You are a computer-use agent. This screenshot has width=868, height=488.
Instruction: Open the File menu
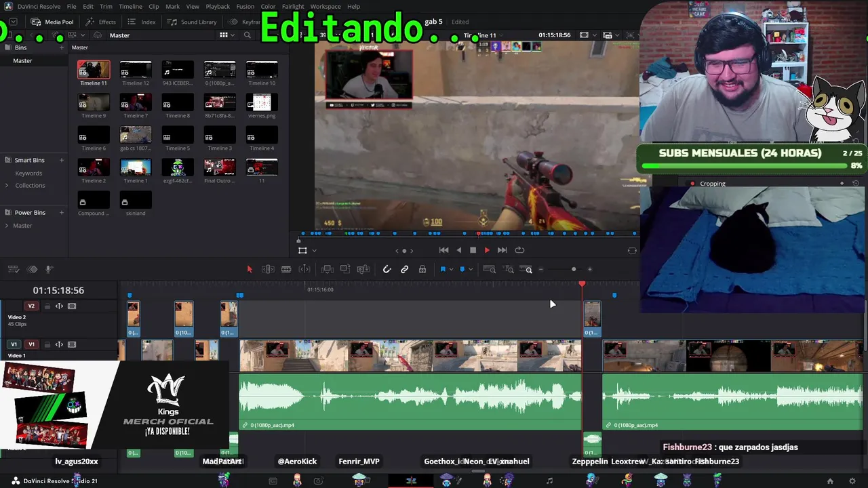[71, 7]
